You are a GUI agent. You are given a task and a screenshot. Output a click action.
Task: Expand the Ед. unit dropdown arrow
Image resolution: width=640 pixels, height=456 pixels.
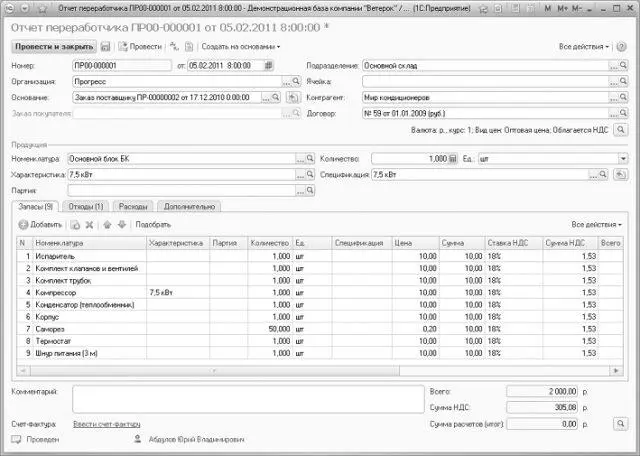click(x=623, y=158)
